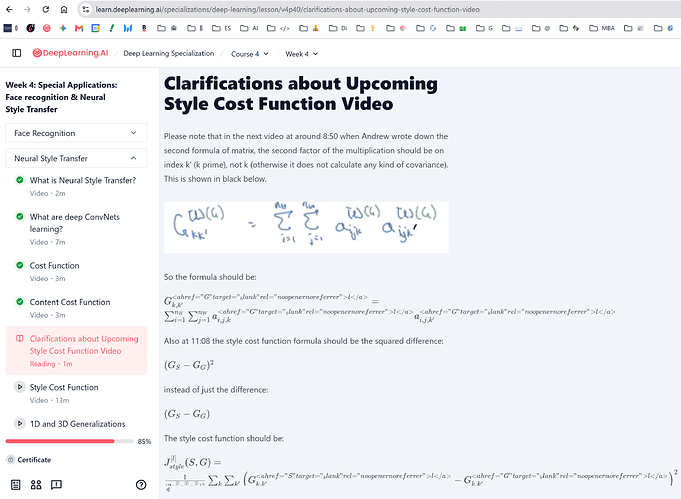Click the 85% progress label
Screen dimensions: 681x499
144,441
